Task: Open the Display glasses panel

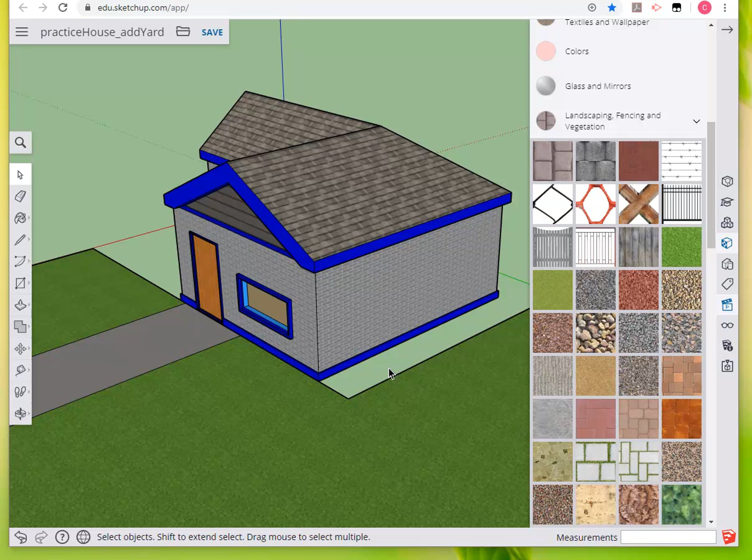Action: [727, 325]
